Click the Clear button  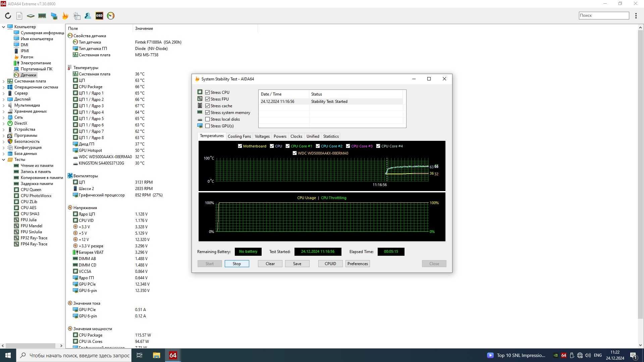point(270,264)
